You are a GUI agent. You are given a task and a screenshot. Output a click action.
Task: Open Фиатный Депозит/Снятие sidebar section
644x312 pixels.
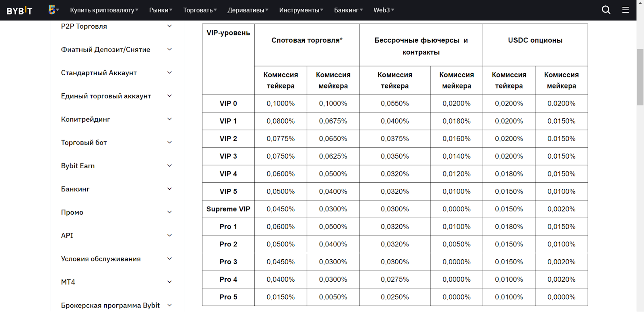105,50
